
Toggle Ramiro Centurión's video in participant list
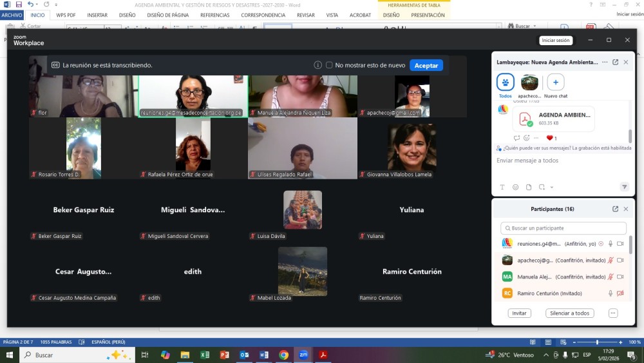[620, 293]
